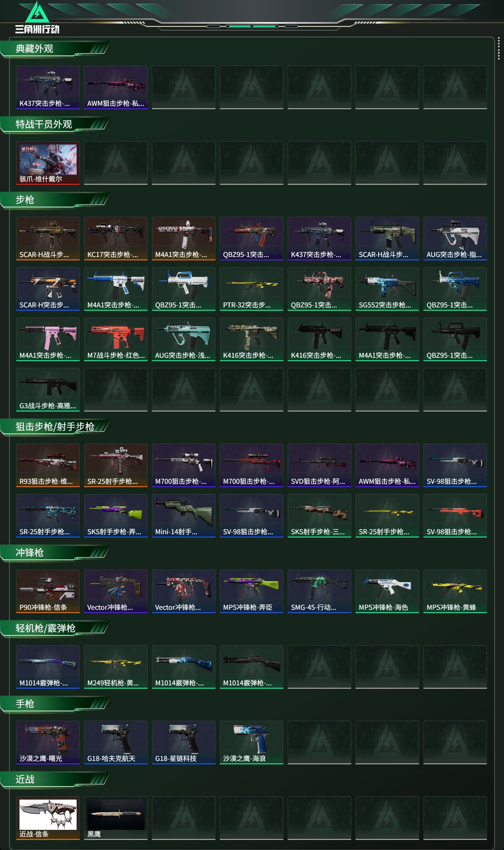This screenshot has height=850, width=504.
Task: Pick the PTR-32突击步枪 yellow skin
Action: coord(251,289)
